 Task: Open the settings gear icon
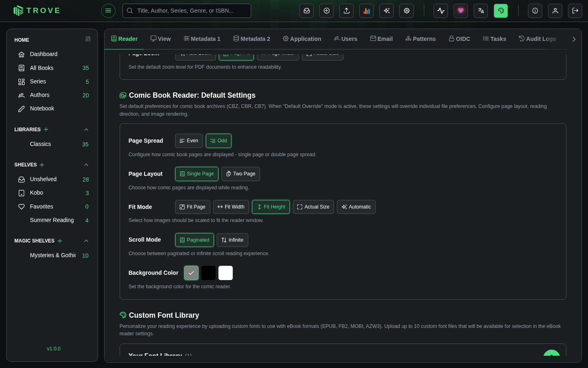407,11
